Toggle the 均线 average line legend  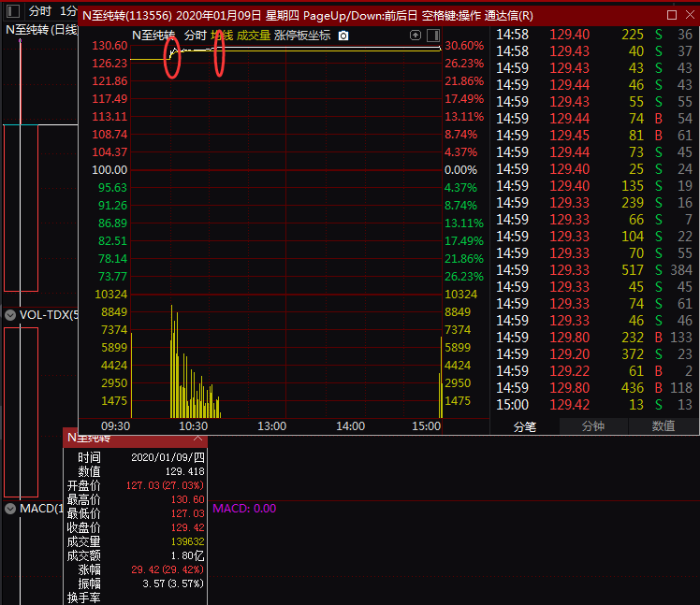click(222, 36)
